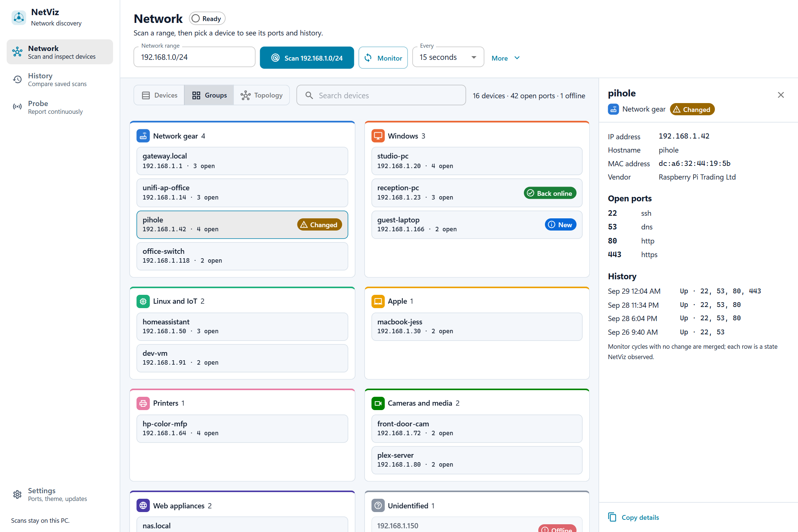
Task: Click the History clock icon in sidebar
Action: point(17,79)
